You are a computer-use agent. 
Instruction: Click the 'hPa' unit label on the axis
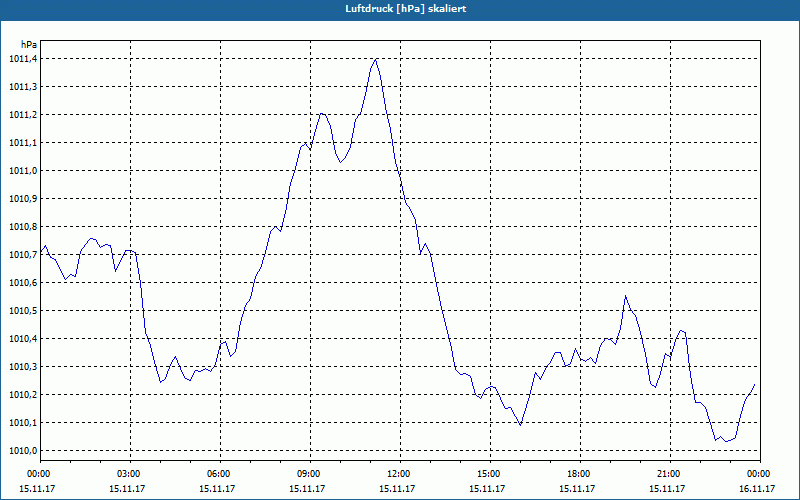(x=29, y=45)
